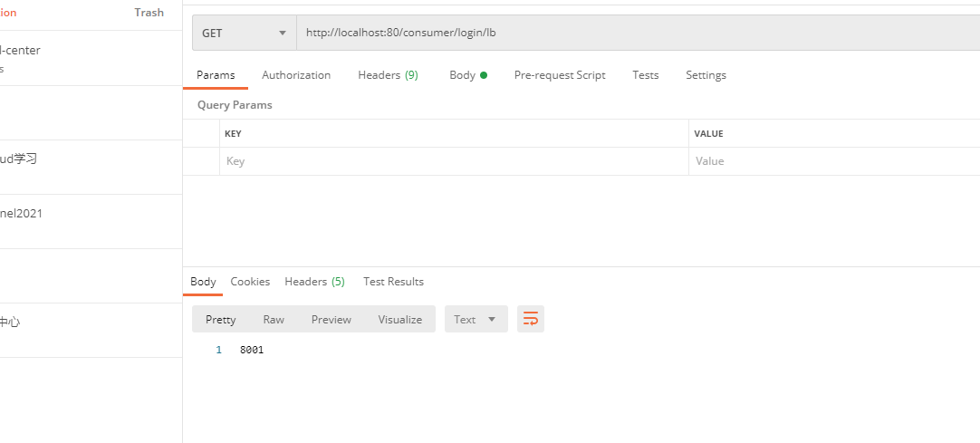Open the sidebar collection ending in 中心
The height and width of the screenshot is (443, 980).
coord(91,330)
